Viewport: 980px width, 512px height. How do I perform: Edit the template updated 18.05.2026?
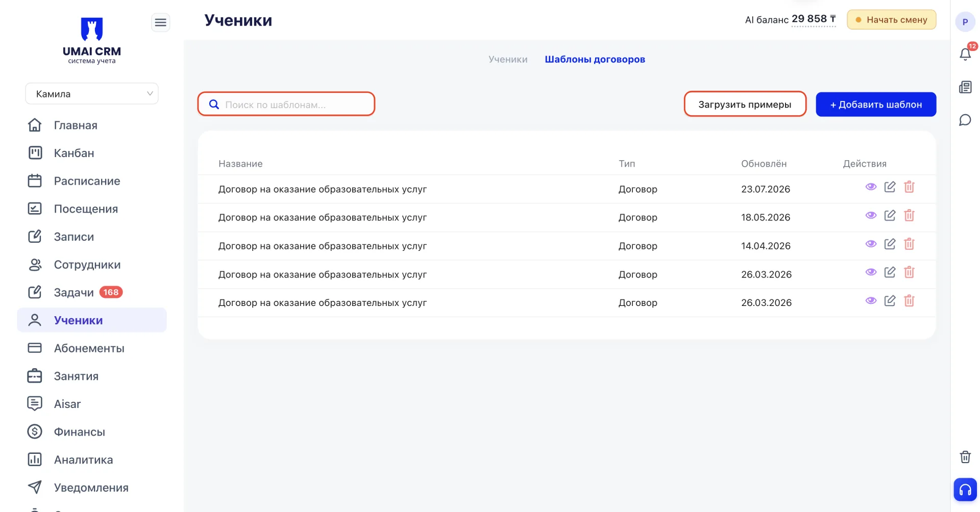click(890, 215)
